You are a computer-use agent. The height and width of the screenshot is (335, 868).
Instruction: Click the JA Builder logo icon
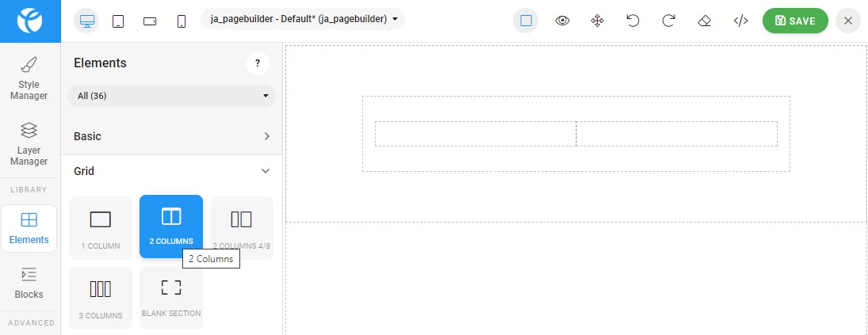pyautogui.click(x=30, y=21)
